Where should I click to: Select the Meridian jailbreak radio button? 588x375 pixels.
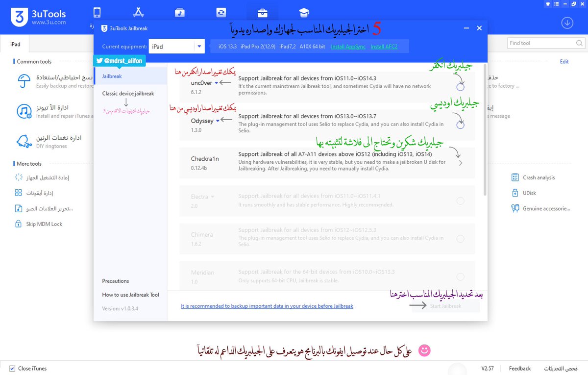point(460,277)
